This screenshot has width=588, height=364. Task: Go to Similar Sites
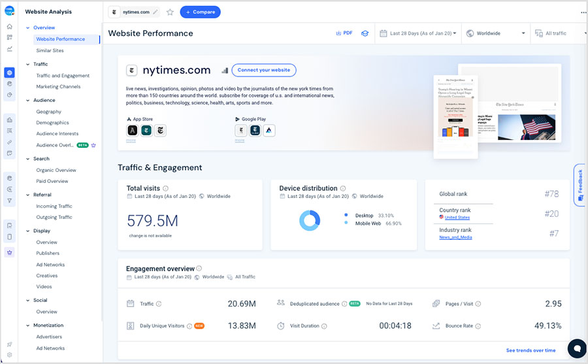tap(50, 50)
